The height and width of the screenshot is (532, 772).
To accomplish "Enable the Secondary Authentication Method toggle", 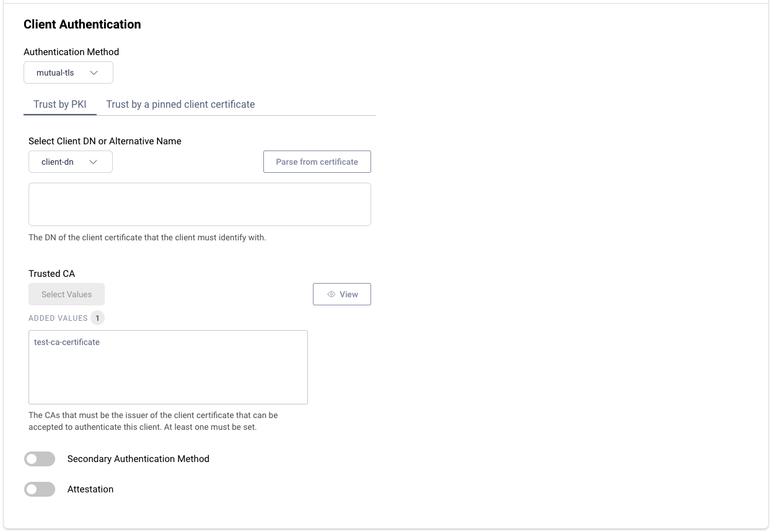I will (40, 459).
